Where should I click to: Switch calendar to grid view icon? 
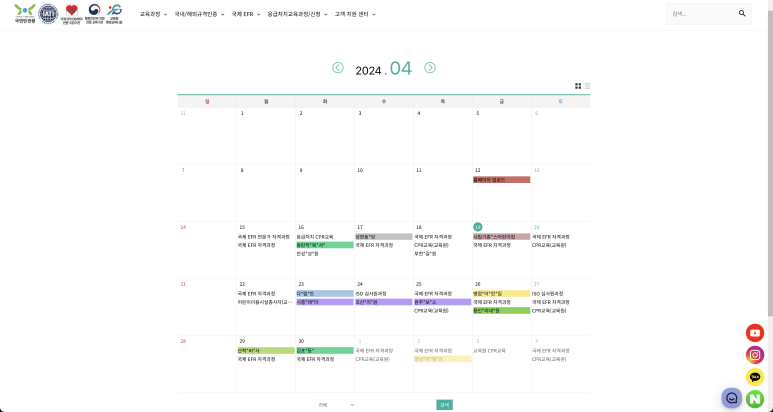click(x=578, y=86)
